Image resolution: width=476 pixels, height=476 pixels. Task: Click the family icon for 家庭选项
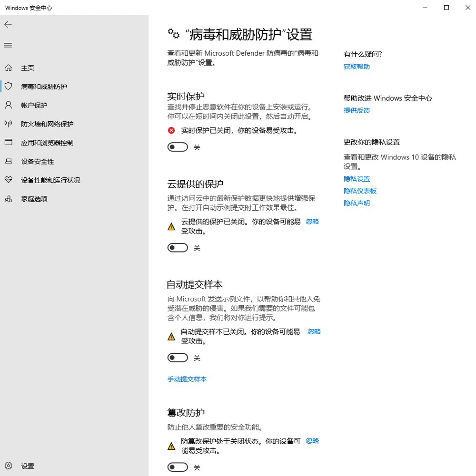9,199
